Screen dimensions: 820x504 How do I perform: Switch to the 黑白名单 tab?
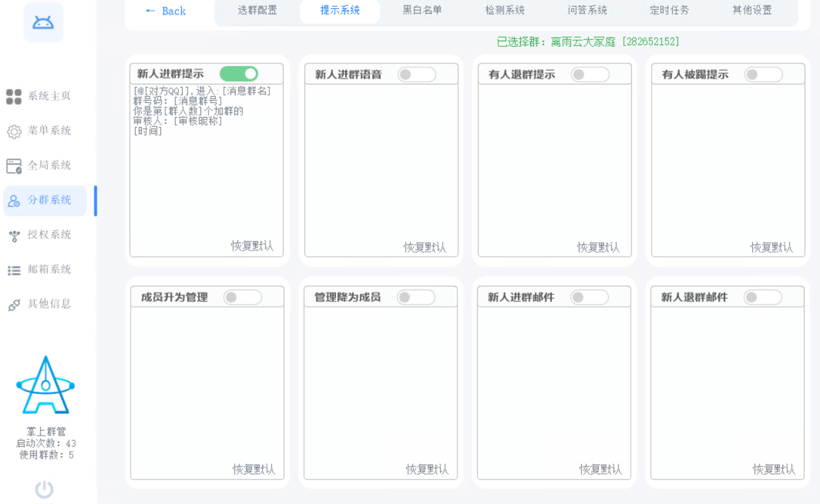pos(422,10)
